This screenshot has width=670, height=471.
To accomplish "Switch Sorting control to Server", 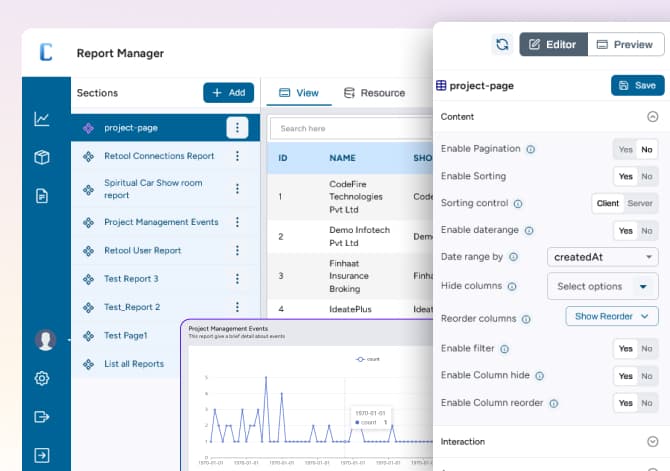I will tap(640, 203).
